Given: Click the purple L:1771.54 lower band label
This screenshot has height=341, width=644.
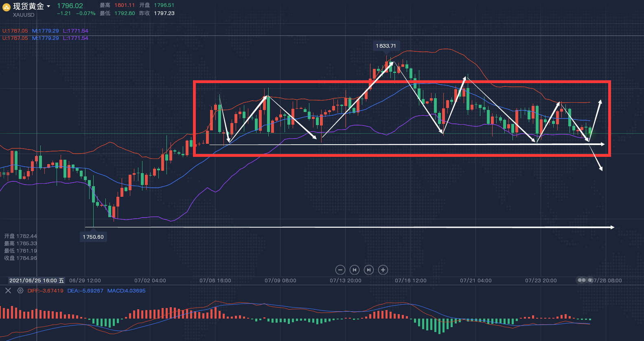Looking at the screenshot, I should coord(75,31).
